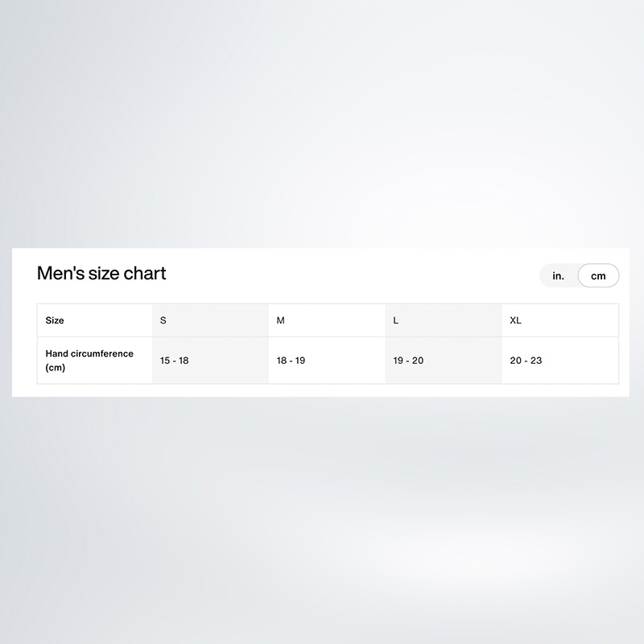Click the L size column header

pyautogui.click(x=444, y=320)
